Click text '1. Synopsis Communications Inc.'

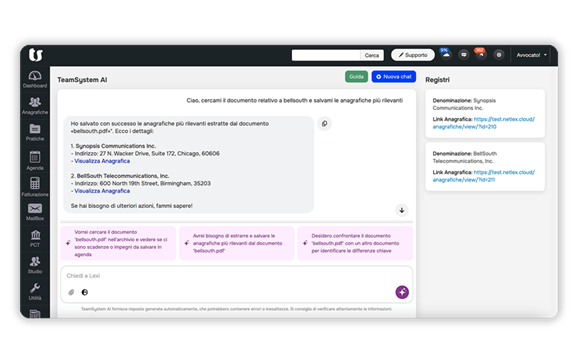pos(113,146)
